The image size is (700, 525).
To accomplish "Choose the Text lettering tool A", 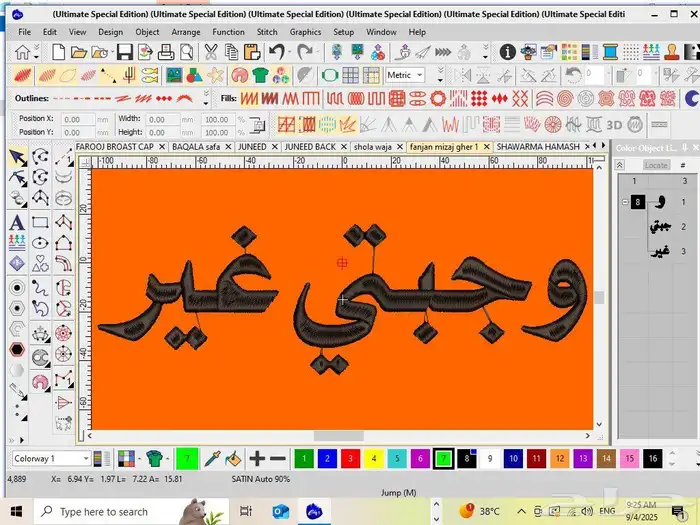I will 17,222.
